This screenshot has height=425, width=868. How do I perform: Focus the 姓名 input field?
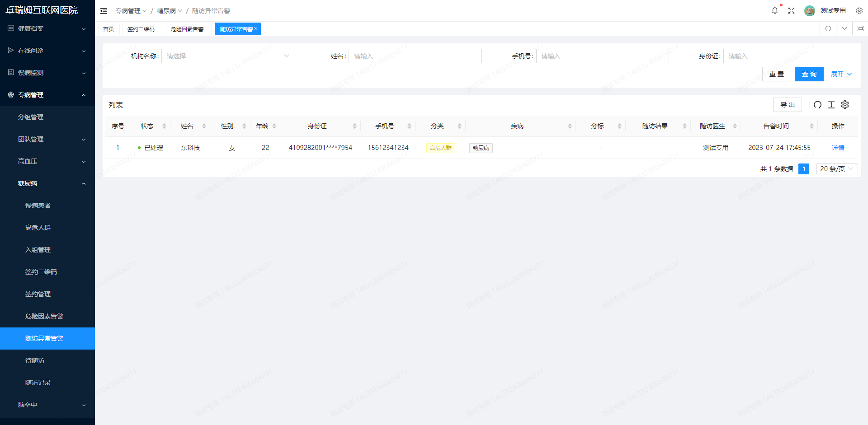point(415,56)
